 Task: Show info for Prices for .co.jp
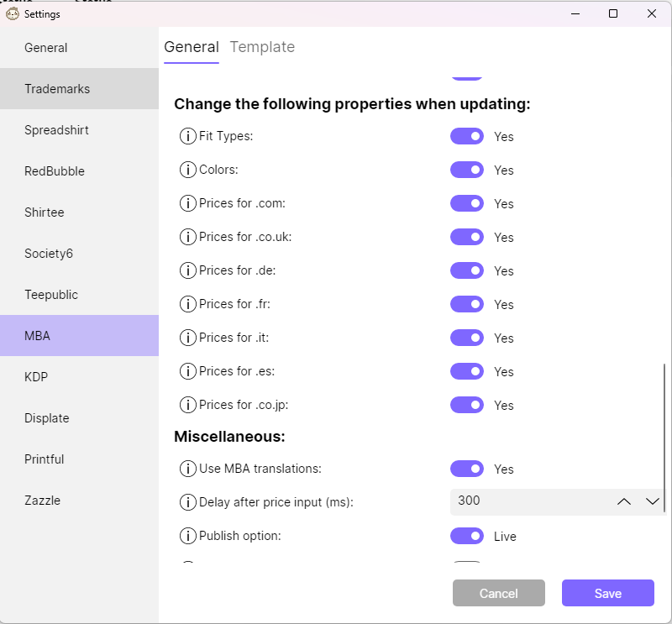pos(187,405)
